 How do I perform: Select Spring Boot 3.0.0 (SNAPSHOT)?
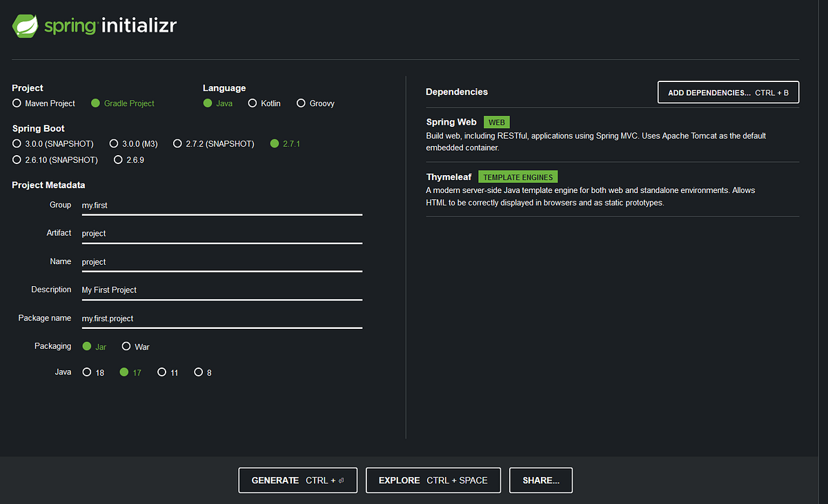[17, 144]
